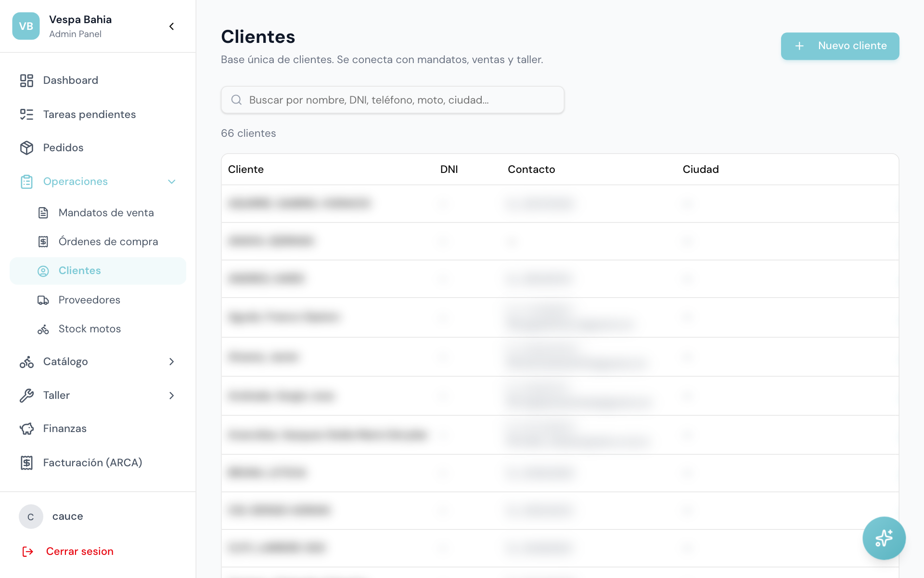Open Mandatos de venta

click(x=98, y=213)
